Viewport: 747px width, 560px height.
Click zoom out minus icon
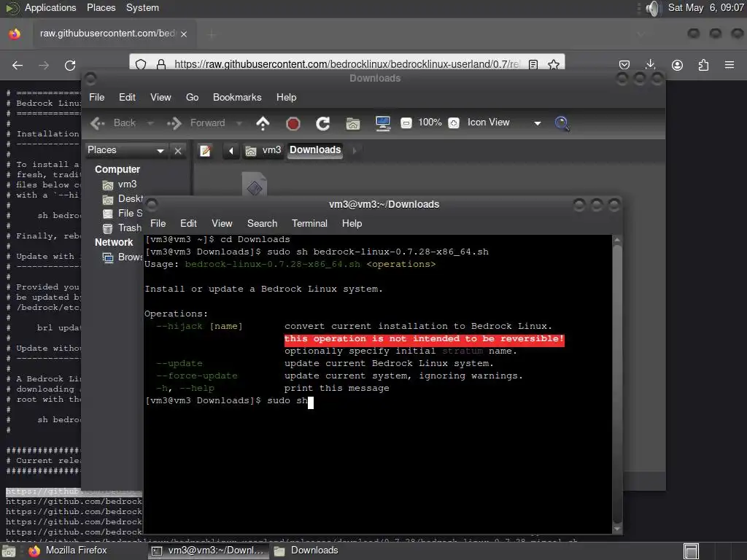406,122
